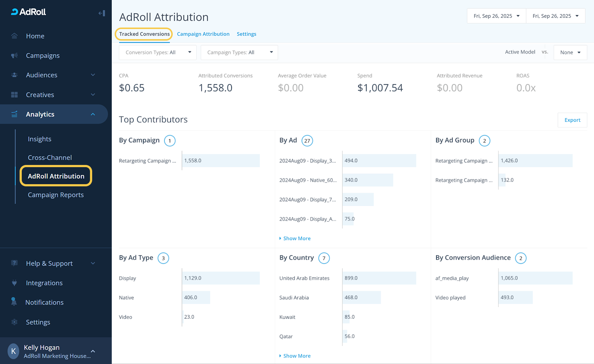Open the Conversion Types dropdown
The width and height of the screenshot is (594, 364).
(157, 53)
